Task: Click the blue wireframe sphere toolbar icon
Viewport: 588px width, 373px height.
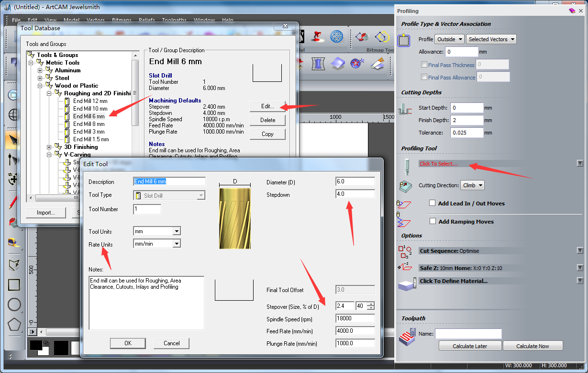Action: click(x=337, y=36)
